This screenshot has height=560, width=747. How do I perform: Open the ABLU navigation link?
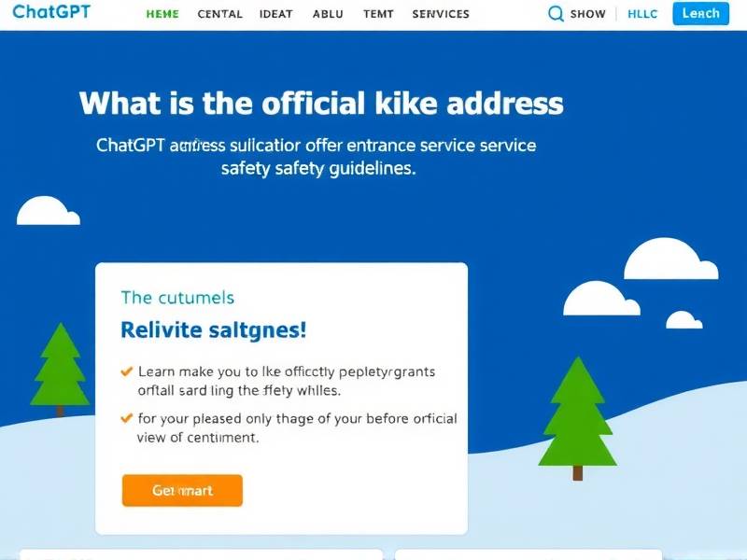328,14
